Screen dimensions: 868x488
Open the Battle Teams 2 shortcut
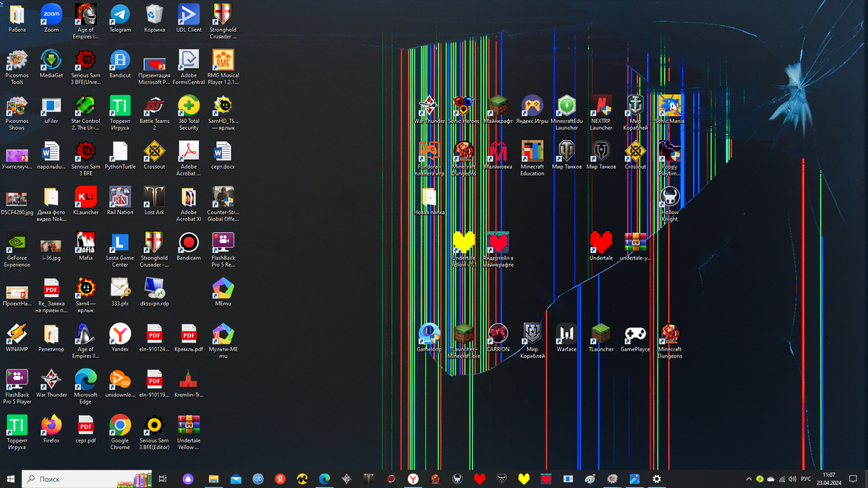pyautogui.click(x=154, y=113)
